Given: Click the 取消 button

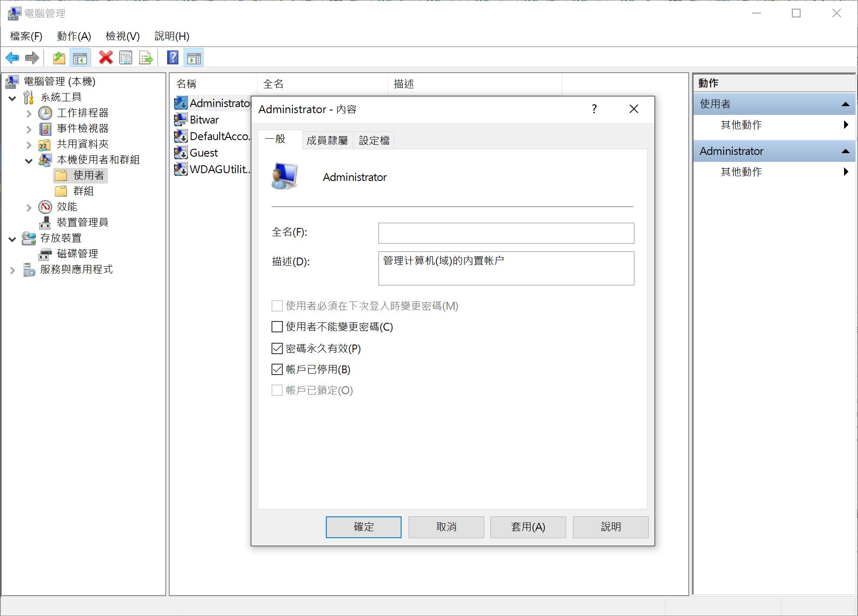Looking at the screenshot, I should [x=446, y=527].
